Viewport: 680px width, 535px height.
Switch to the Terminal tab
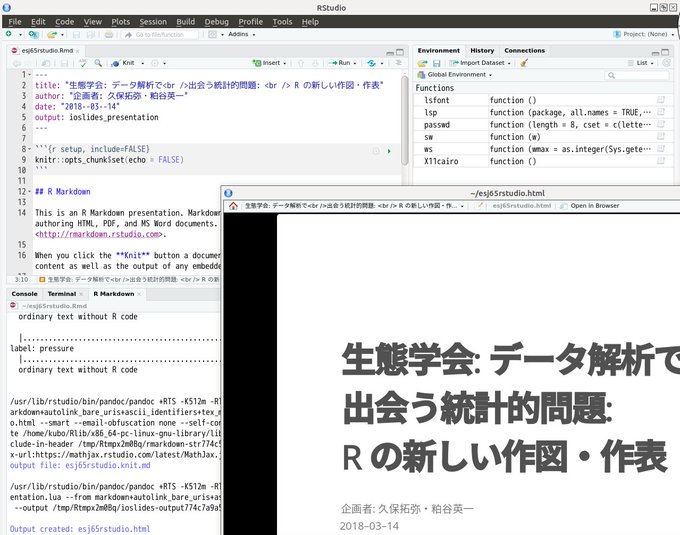click(62, 294)
